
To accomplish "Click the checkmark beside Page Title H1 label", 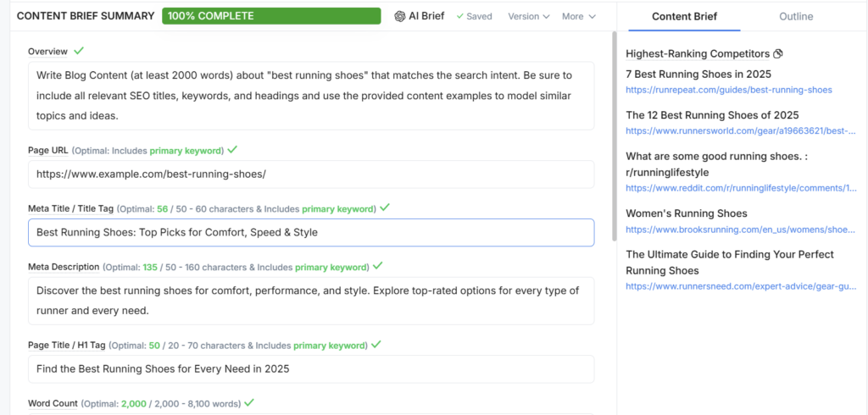I will pos(376,344).
